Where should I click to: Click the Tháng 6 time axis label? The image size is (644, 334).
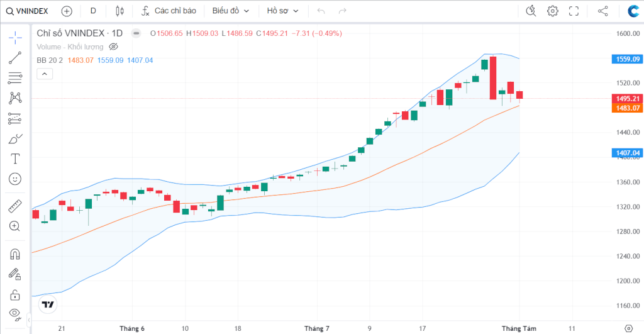pos(132,328)
